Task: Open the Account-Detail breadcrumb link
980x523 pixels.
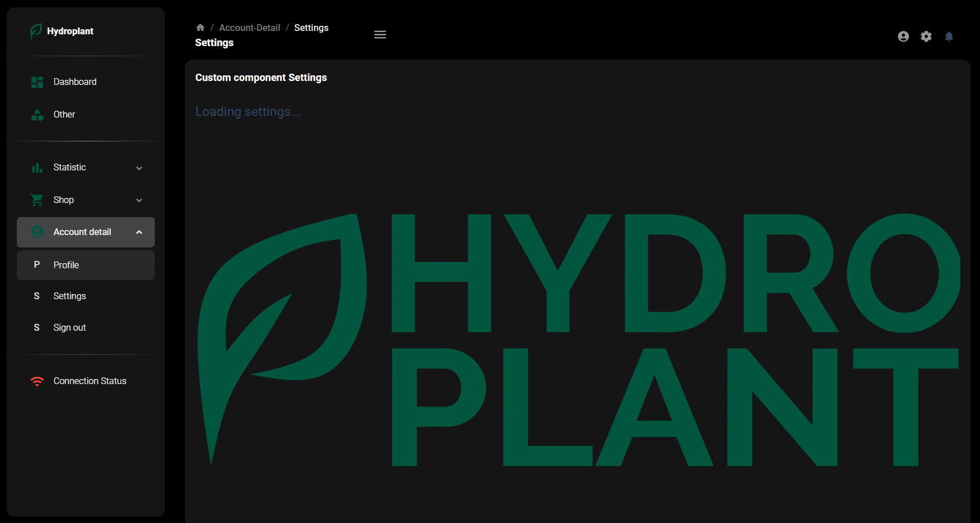Action: click(250, 27)
